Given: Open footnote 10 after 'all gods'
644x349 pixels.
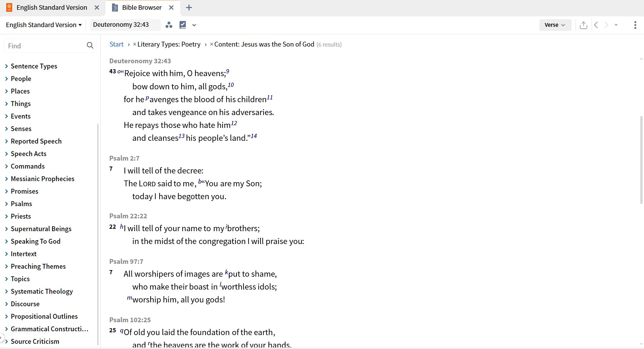Looking at the screenshot, I should pos(231,85).
